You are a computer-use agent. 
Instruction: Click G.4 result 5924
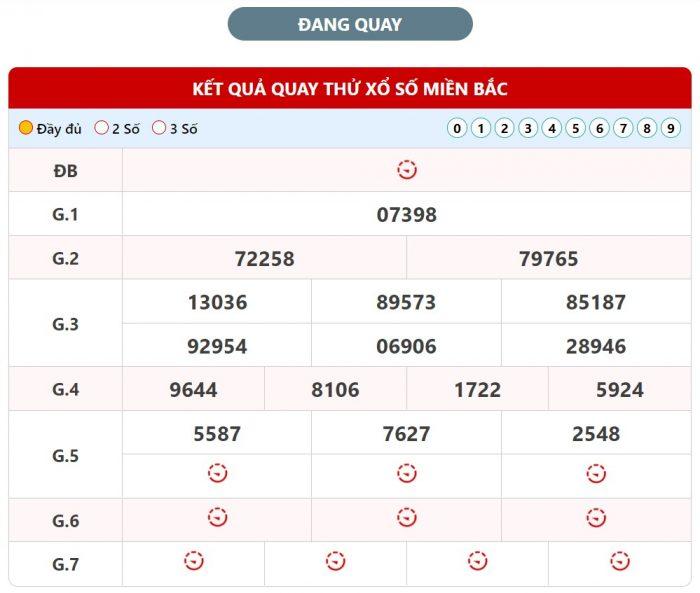[620, 390]
